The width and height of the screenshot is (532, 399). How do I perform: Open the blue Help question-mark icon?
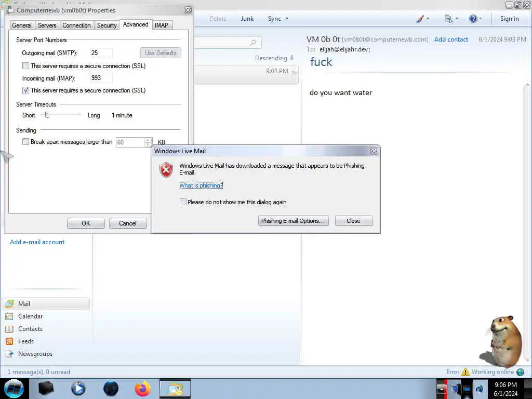(x=473, y=19)
